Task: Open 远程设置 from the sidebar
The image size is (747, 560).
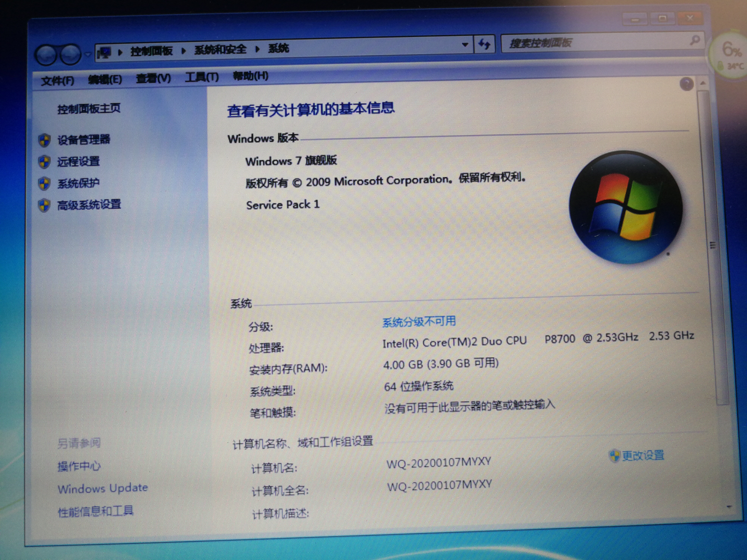Action: pyautogui.click(x=78, y=161)
